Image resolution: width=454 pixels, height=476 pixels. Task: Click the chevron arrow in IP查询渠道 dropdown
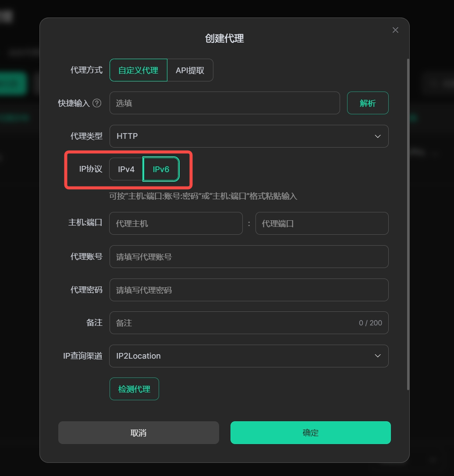(x=378, y=356)
